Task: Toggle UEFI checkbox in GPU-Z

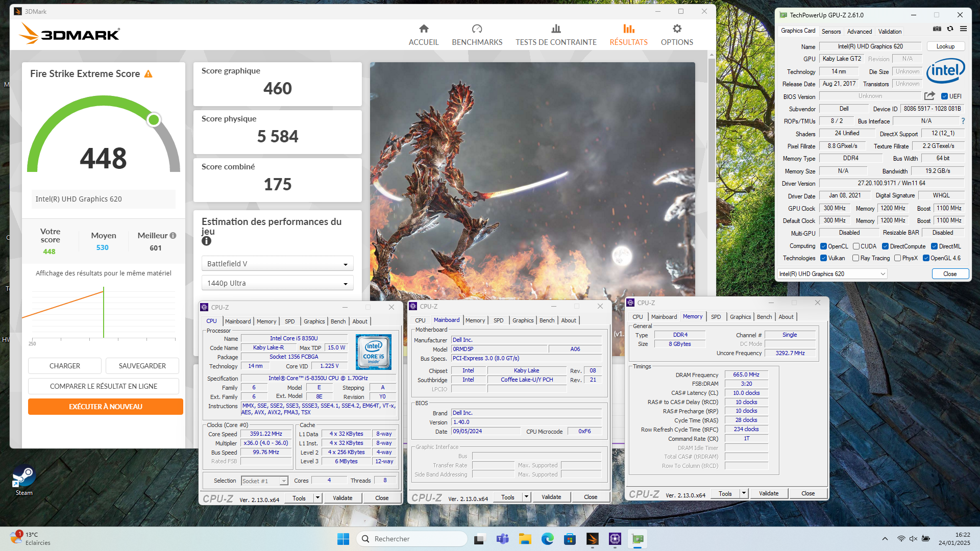Action: (x=944, y=96)
